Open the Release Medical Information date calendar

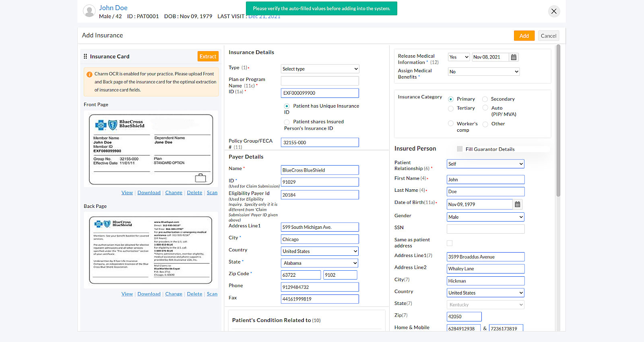click(x=514, y=57)
